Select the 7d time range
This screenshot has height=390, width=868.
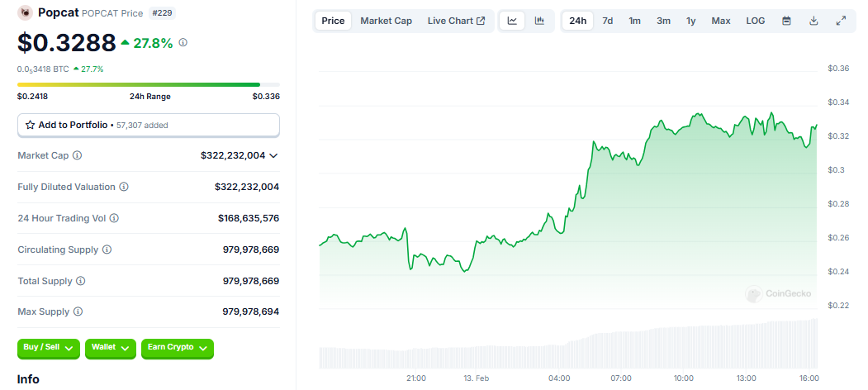[x=607, y=21]
